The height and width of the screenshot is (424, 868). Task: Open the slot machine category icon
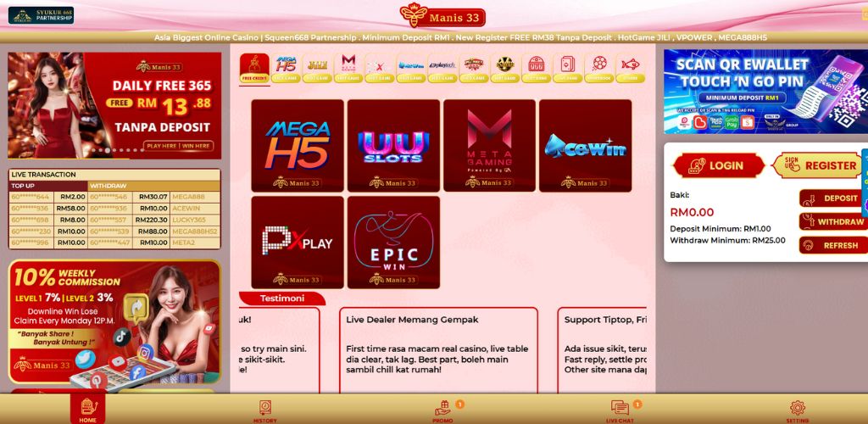coord(536,69)
